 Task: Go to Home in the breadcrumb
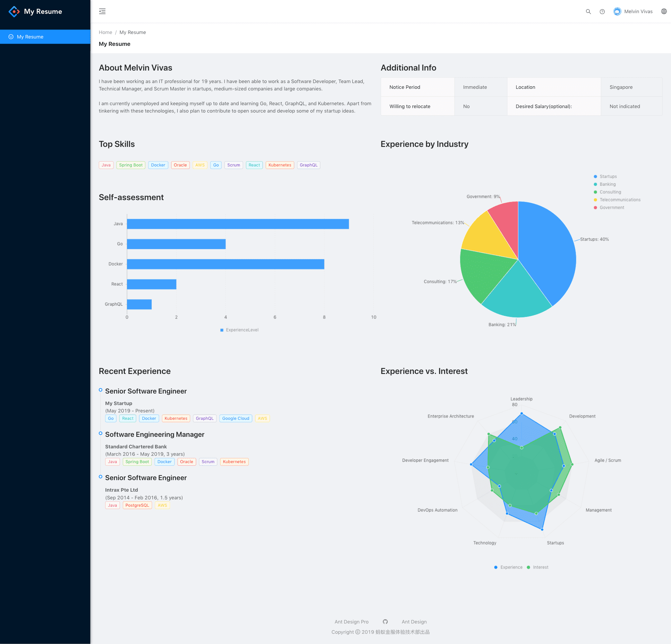pos(106,32)
